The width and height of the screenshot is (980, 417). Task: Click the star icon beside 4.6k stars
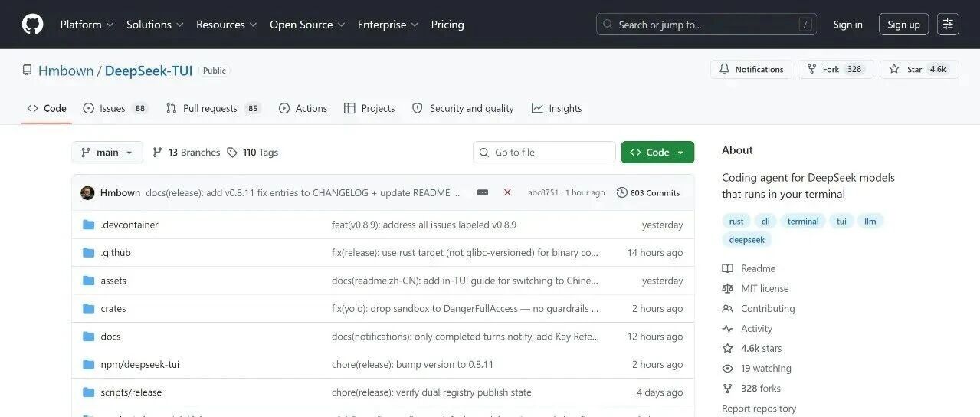(x=727, y=348)
